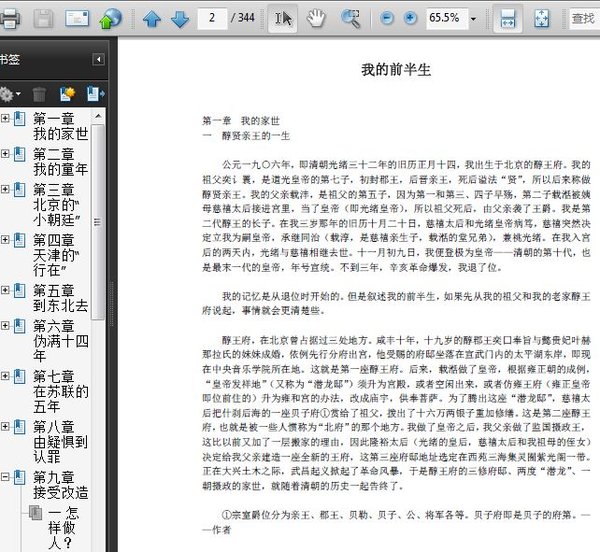The image size is (600, 552).
Task: Toggle fit-width scrolling mode
Action: (x=507, y=18)
